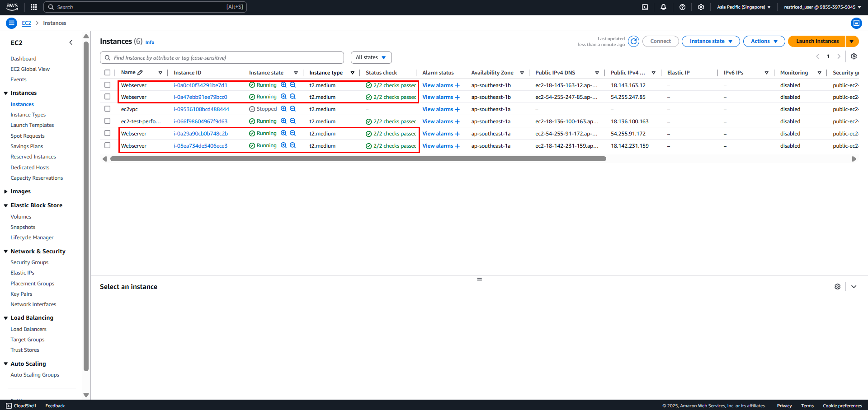Launch CloudShell from the top bar icon
The image size is (868, 410).
pos(645,7)
